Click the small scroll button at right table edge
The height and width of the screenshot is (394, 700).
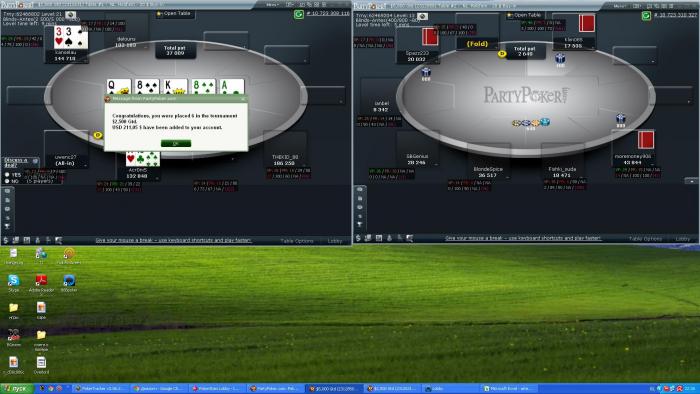click(x=691, y=181)
